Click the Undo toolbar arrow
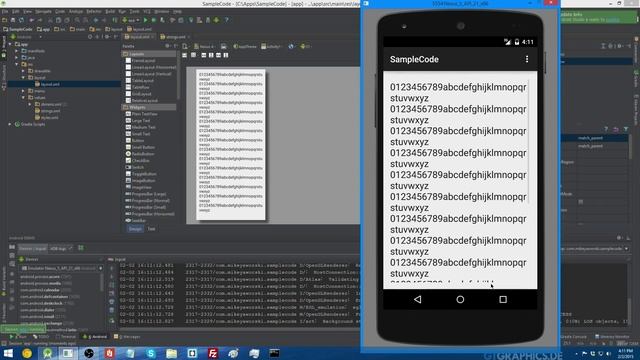 (x=32, y=20)
